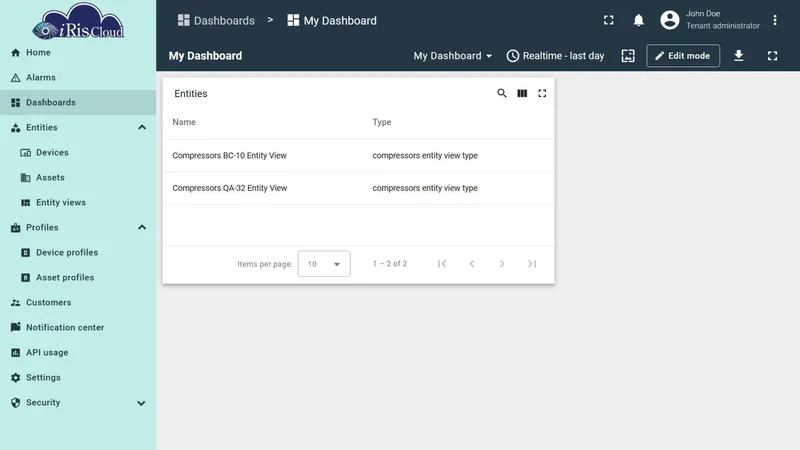The height and width of the screenshot is (450, 800).
Task: Open the Realtime - last day time window
Action: click(x=555, y=56)
